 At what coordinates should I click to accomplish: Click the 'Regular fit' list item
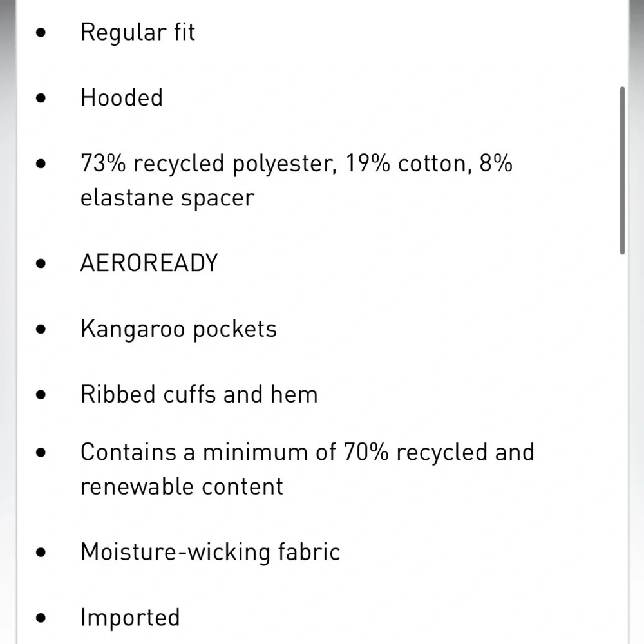click(138, 32)
